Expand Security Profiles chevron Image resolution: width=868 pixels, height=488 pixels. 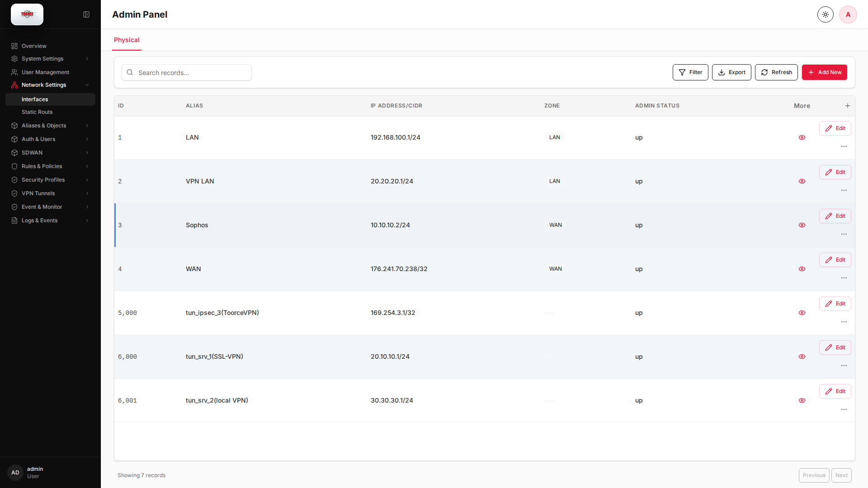[87, 180]
